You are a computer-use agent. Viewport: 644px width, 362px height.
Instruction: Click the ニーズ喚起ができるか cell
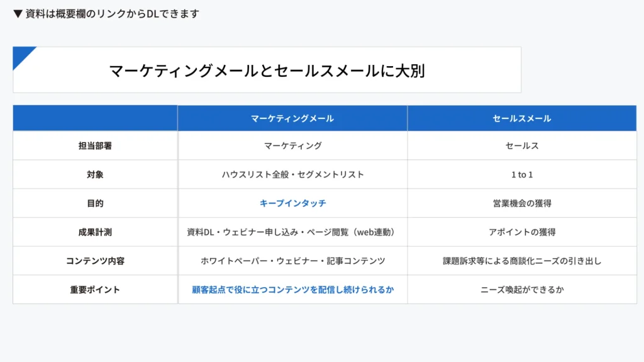[521, 290]
